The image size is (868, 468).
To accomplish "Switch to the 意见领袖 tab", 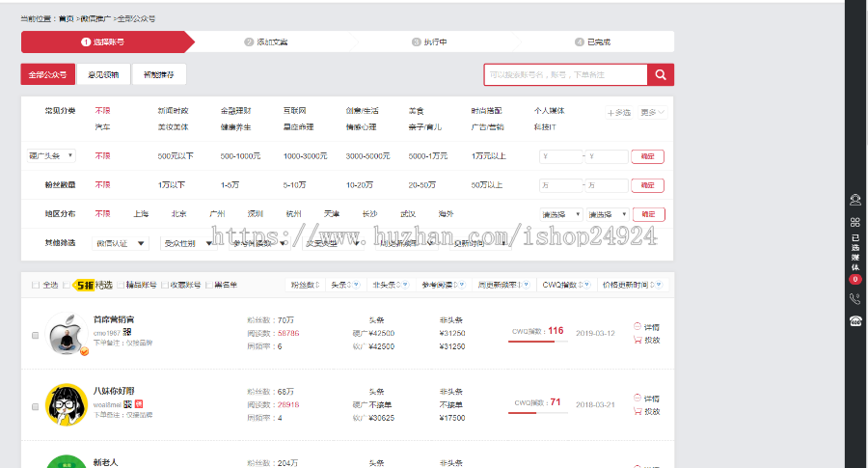I will point(103,74).
